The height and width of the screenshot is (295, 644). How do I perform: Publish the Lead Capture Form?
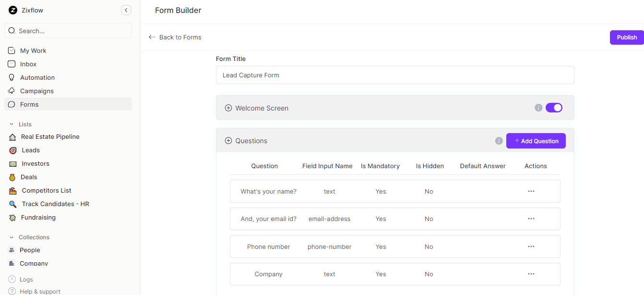point(626,37)
